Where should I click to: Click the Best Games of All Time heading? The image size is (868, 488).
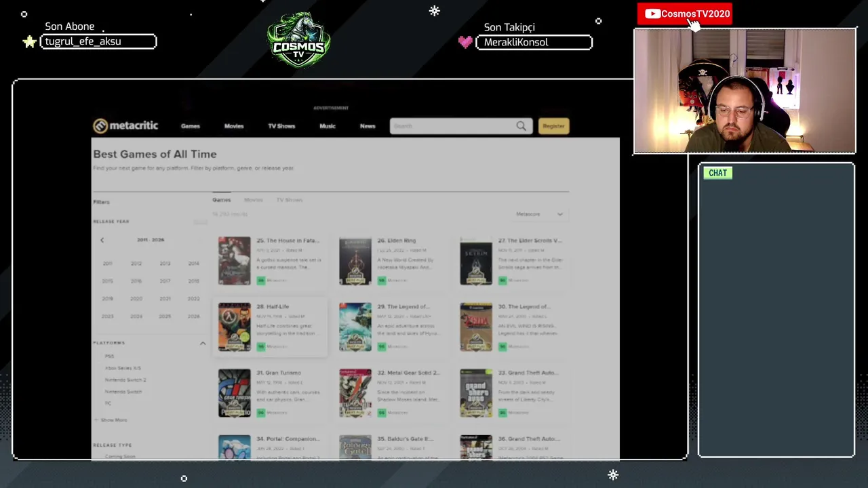click(155, 155)
